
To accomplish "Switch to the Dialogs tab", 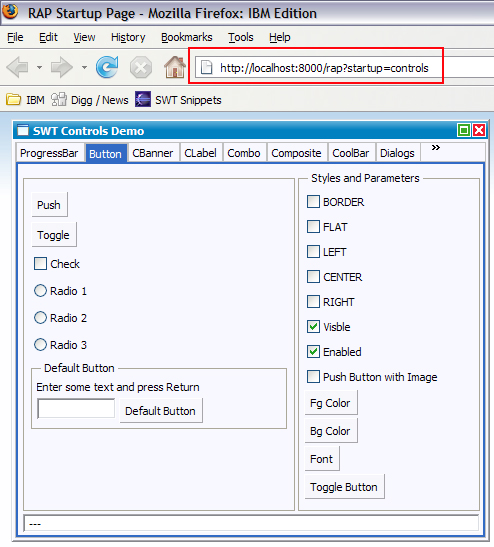I will (397, 153).
